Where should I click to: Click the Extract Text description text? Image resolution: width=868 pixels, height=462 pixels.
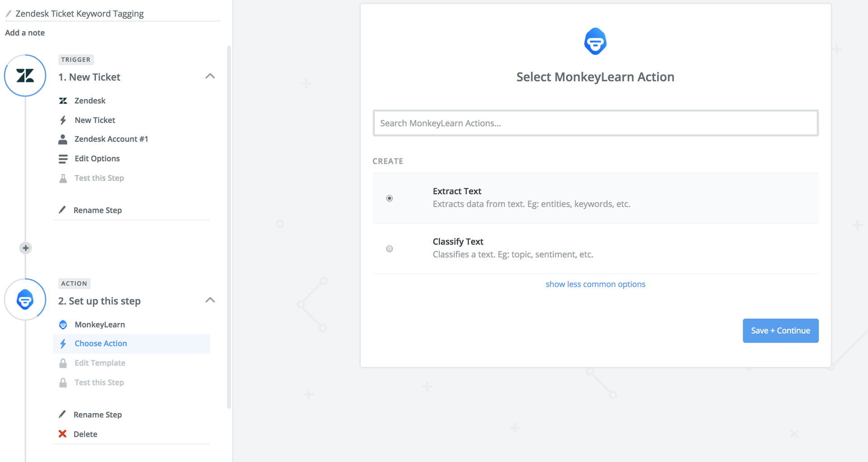click(x=531, y=204)
